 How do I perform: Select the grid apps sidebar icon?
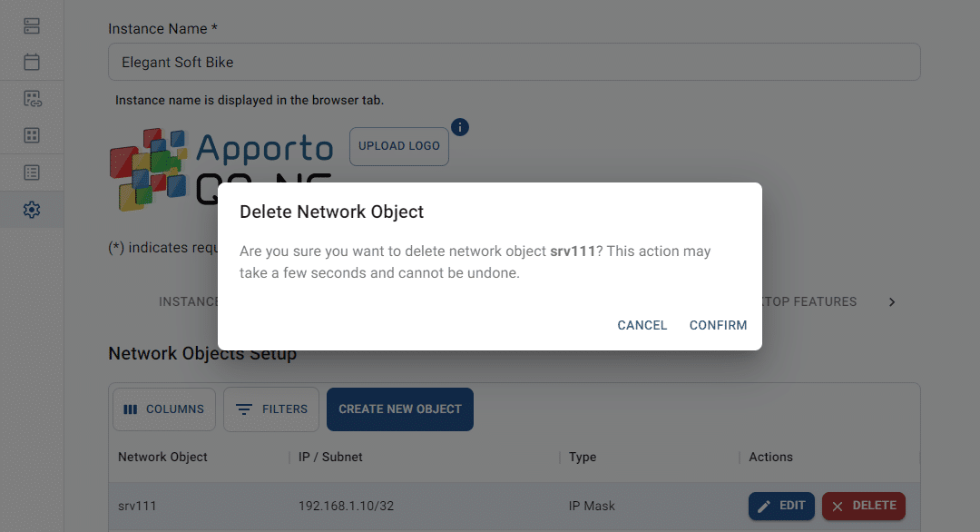click(31, 134)
